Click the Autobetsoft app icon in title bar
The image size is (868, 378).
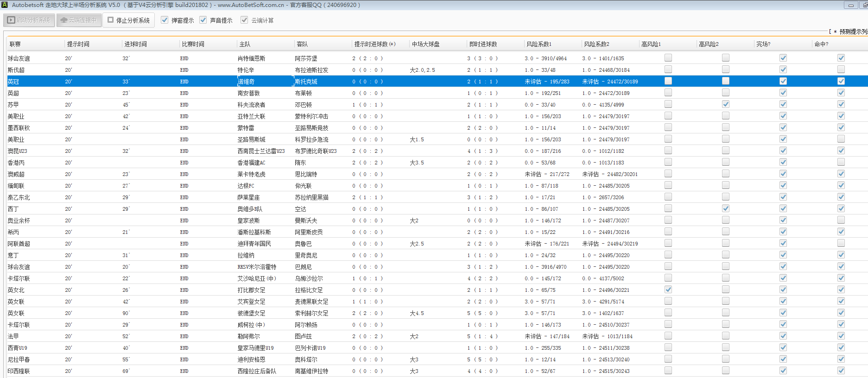[x=5, y=5]
